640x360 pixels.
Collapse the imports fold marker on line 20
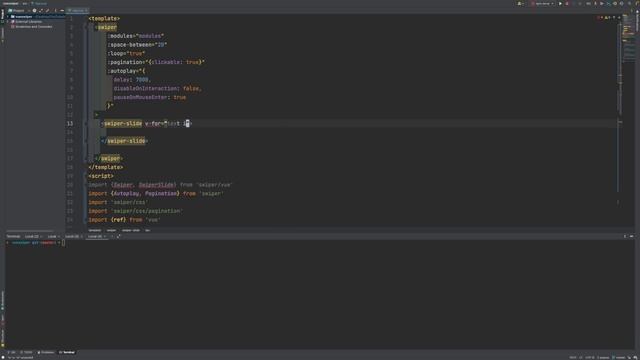[x=85, y=185]
